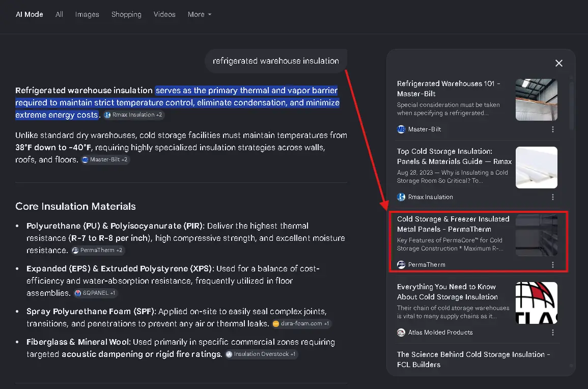Click the Atlas Molded Products favicon
Screen dimensions: 588x389
pos(401,332)
